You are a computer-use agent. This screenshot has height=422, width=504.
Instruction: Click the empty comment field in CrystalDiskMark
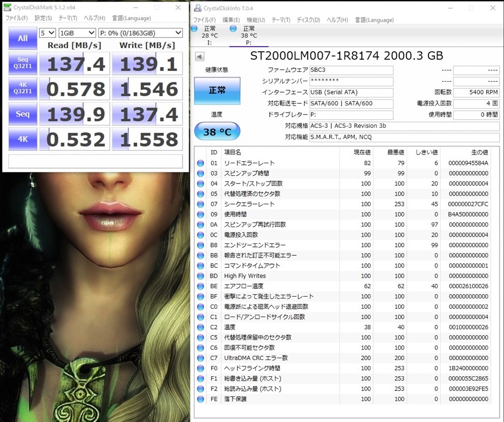click(x=95, y=161)
